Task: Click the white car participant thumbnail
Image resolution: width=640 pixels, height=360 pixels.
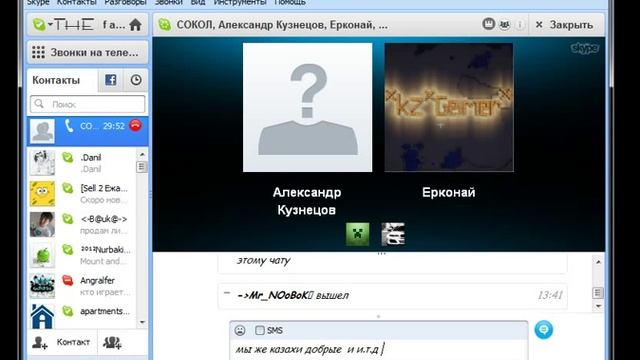Action: tap(393, 234)
